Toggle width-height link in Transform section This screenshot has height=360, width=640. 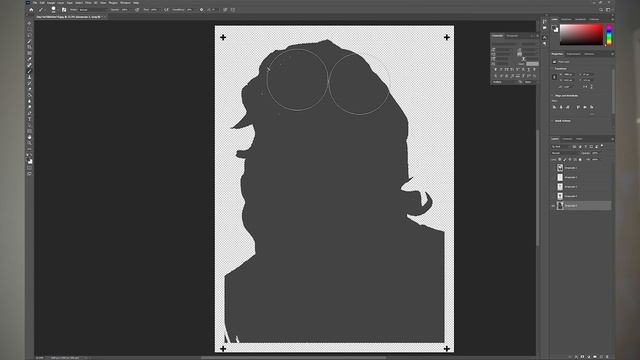click(x=554, y=77)
